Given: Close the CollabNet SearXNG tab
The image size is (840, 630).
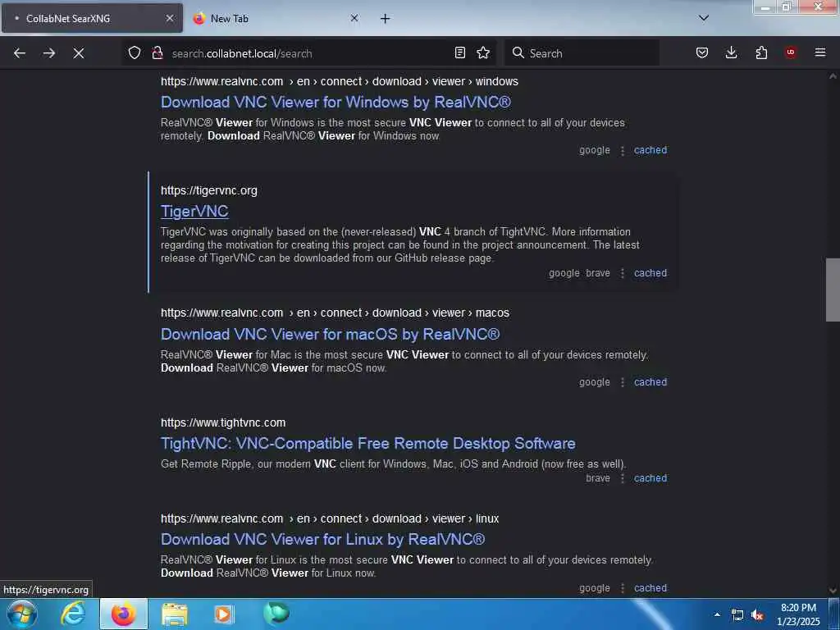Looking at the screenshot, I should click(169, 18).
